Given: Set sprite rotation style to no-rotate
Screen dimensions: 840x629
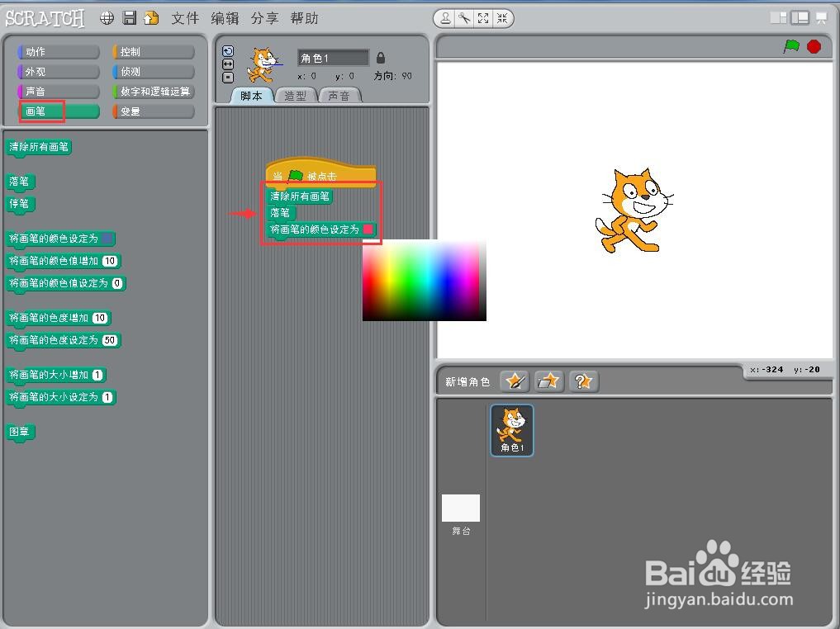Looking at the screenshot, I should 228,77.
